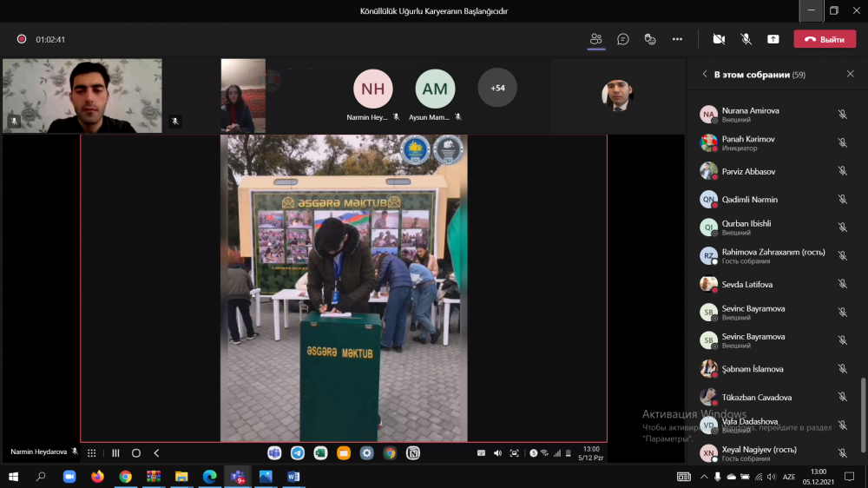868x488 pixels.
Task: Open the more actions ellipsis menu
Action: pyautogui.click(x=677, y=39)
